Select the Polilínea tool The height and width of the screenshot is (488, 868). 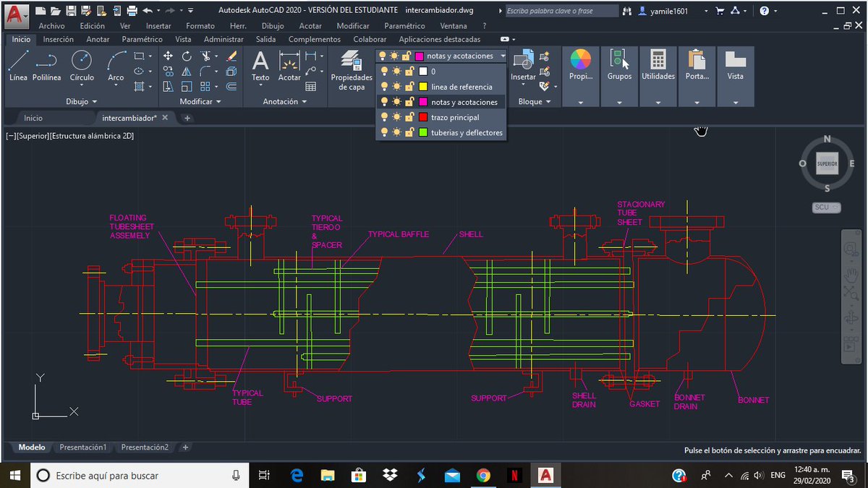coord(46,65)
